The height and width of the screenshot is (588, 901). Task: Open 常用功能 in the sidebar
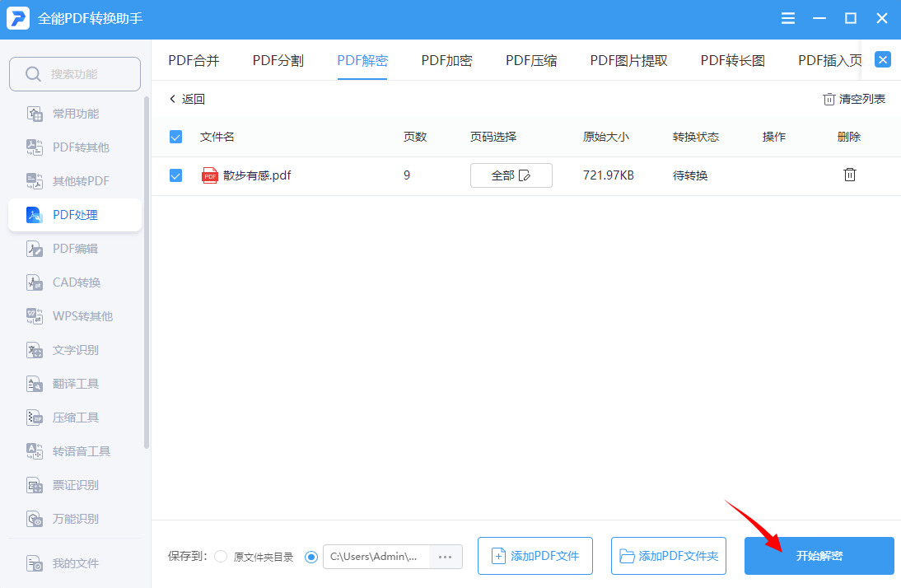point(75,114)
